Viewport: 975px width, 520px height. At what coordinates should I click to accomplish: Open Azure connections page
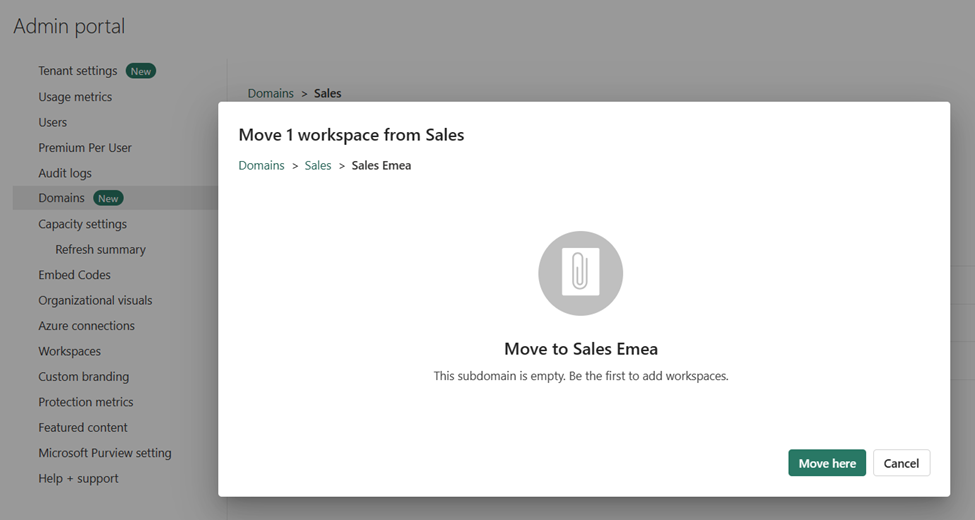tap(86, 326)
